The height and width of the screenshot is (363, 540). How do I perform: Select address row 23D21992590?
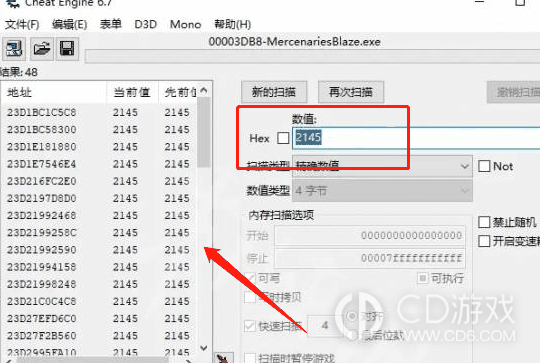[x=99, y=250]
